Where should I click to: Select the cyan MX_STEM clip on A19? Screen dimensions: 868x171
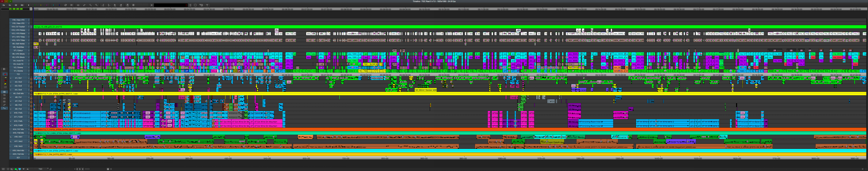click(450, 151)
